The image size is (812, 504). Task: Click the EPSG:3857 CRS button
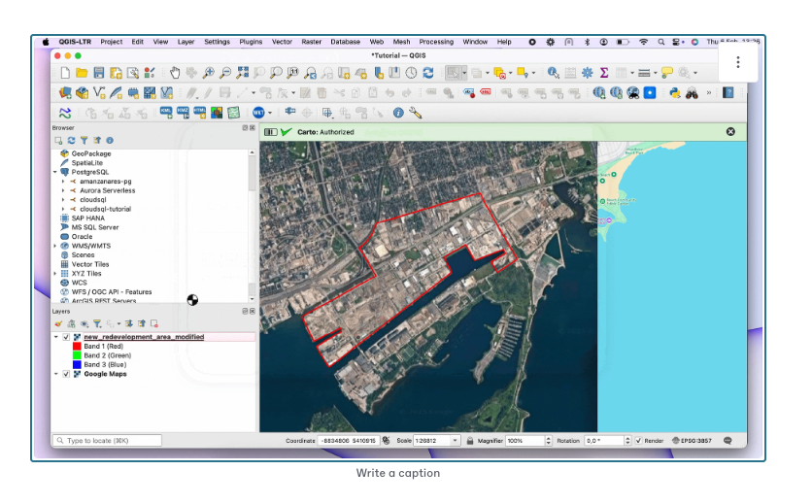tap(693, 441)
